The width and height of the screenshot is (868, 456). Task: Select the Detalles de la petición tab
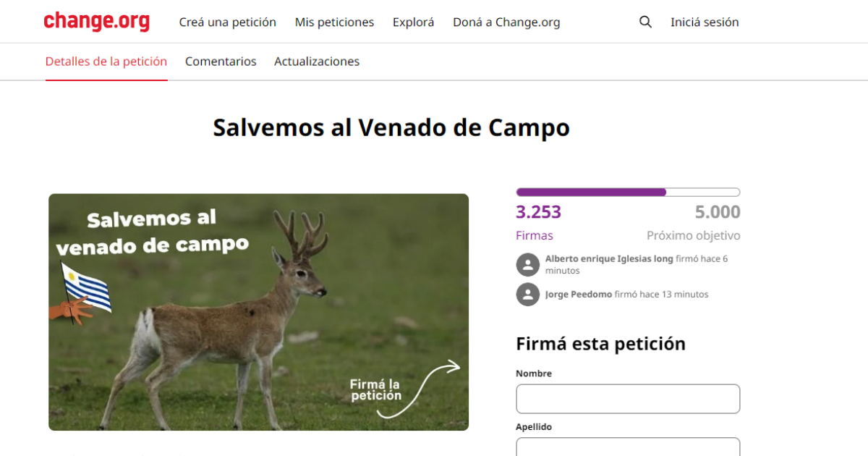[106, 62]
